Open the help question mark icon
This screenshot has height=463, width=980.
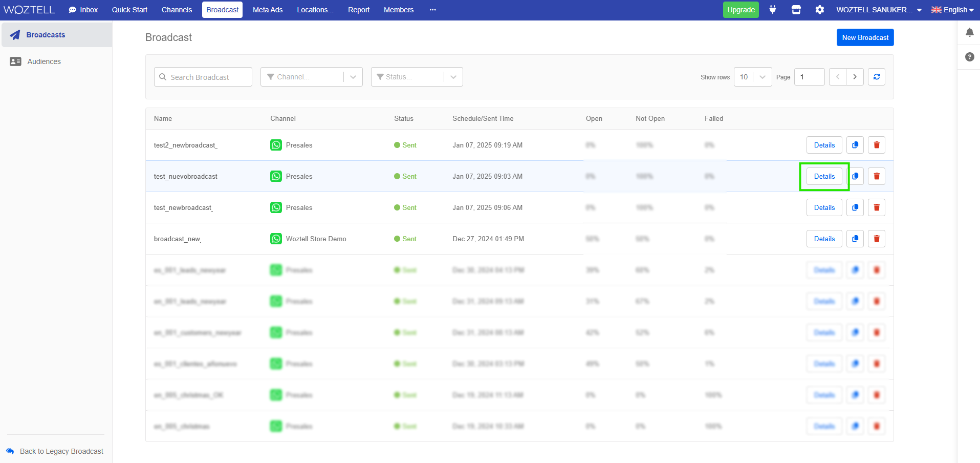969,57
